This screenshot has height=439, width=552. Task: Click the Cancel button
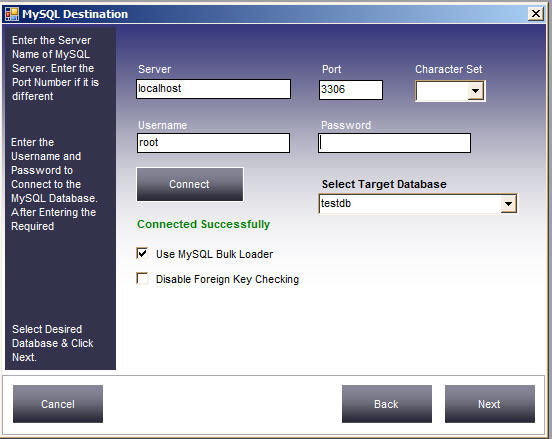(x=58, y=404)
